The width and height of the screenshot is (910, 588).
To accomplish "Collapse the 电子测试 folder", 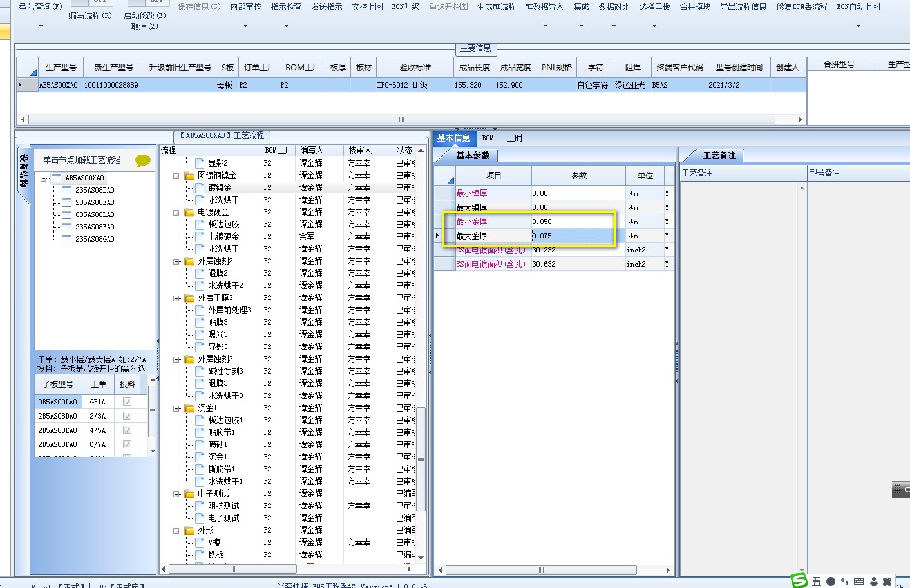I will 176,493.
